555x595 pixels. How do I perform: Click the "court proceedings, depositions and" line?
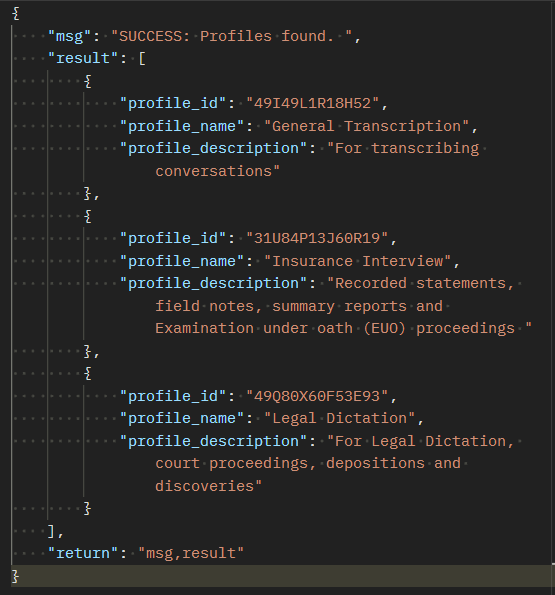tap(308, 463)
